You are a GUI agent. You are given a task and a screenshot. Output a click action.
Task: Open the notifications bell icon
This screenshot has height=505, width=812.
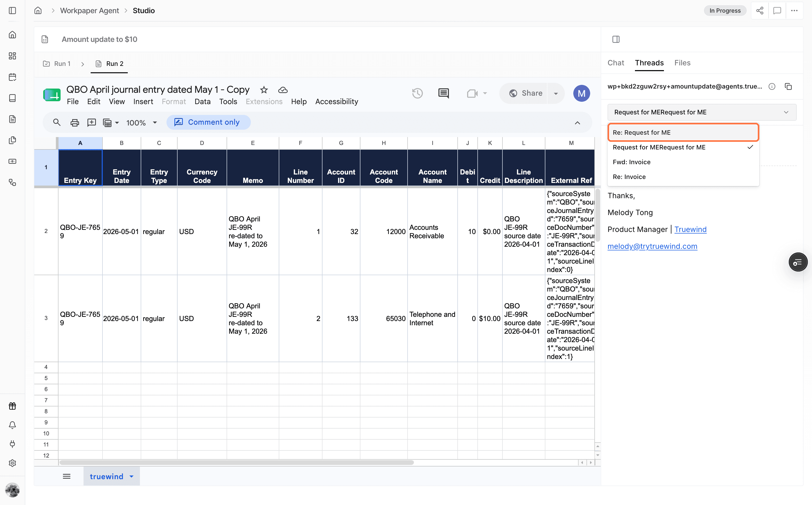pos(12,425)
